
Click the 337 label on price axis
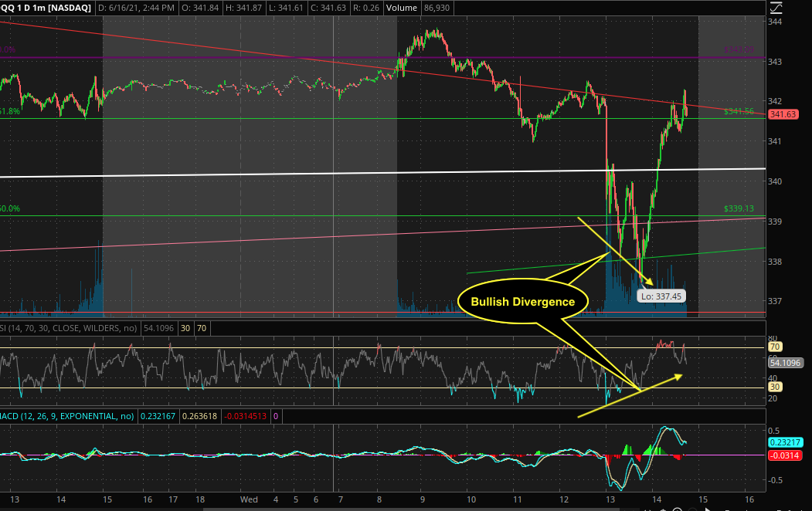pyautogui.click(x=775, y=300)
